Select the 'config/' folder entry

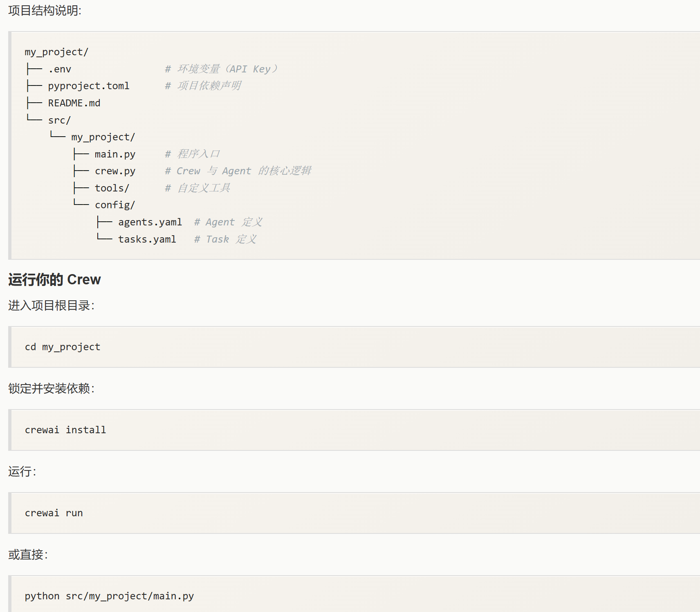click(115, 205)
